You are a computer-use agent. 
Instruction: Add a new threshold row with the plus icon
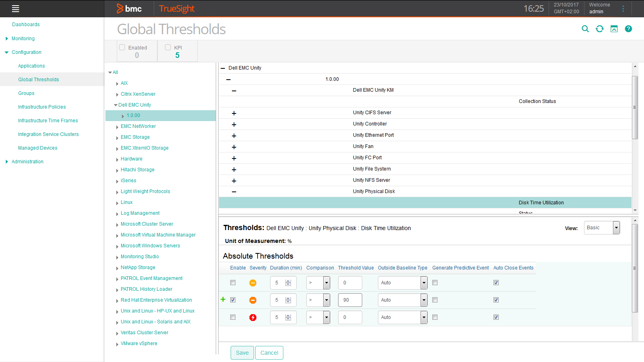click(x=223, y=299)
